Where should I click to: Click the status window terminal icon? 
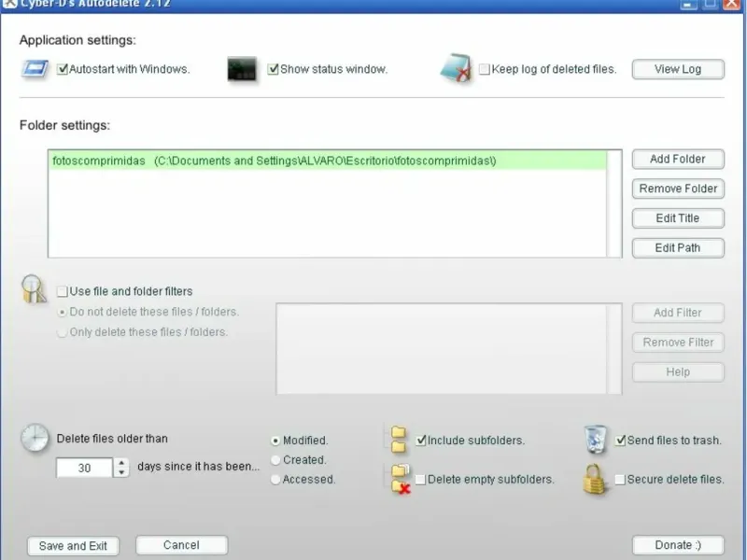pos(242,69)
